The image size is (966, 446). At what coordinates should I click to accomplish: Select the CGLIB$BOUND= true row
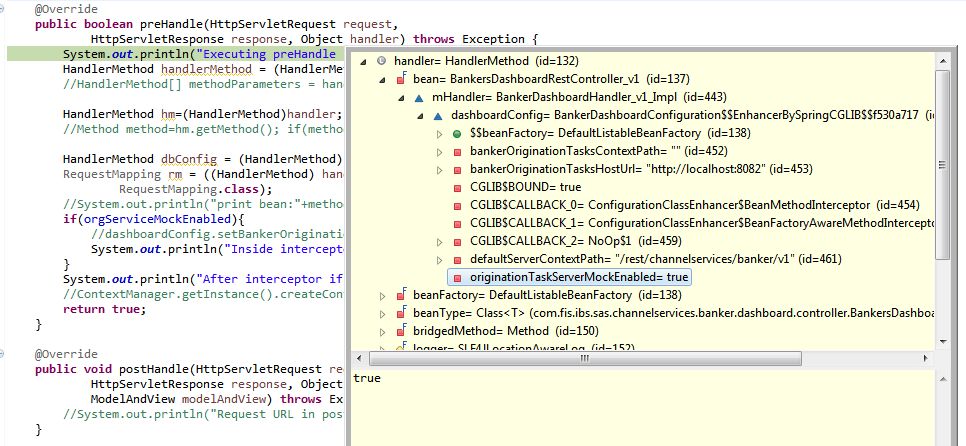pos(525,187)
